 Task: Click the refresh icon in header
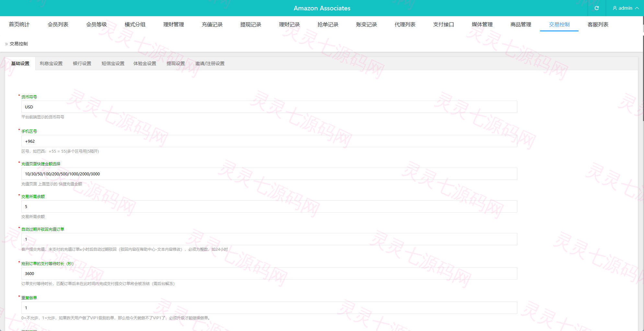click(x=597, y=8)
